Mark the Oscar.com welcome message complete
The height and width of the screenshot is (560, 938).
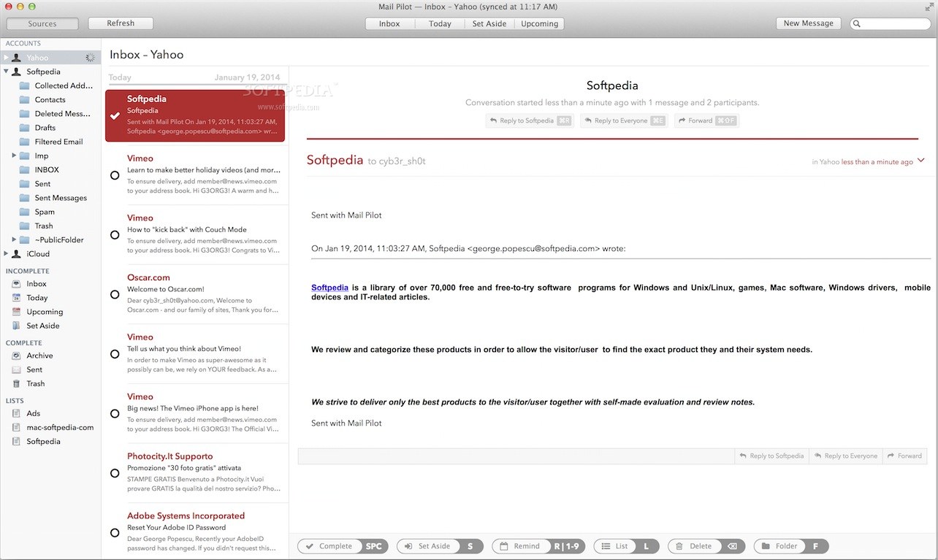tap(115, 295)
